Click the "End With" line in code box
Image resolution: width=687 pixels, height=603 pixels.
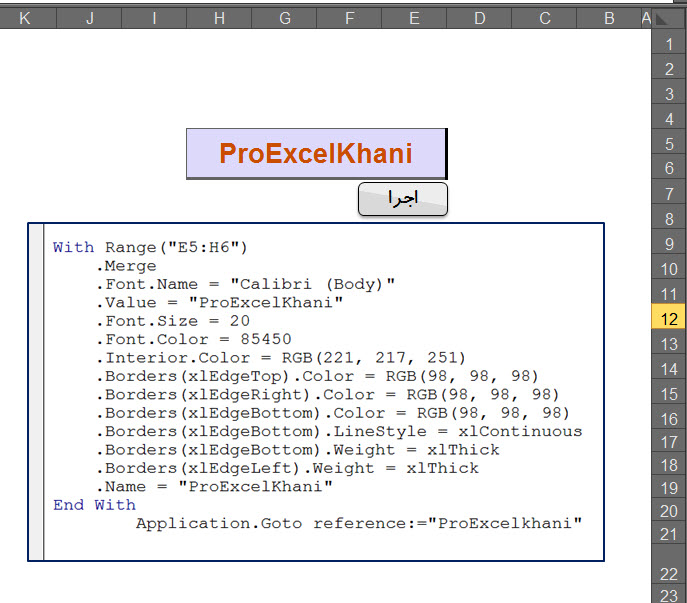94,505
